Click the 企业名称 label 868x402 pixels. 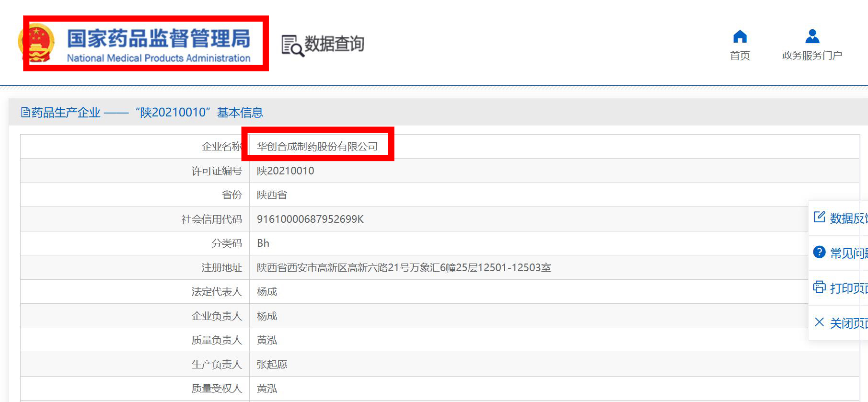pos(221,147)
